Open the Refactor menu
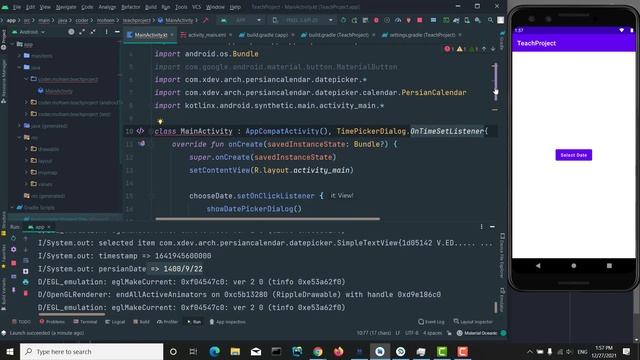Viewport: 640px width, 360px height. 131,7
